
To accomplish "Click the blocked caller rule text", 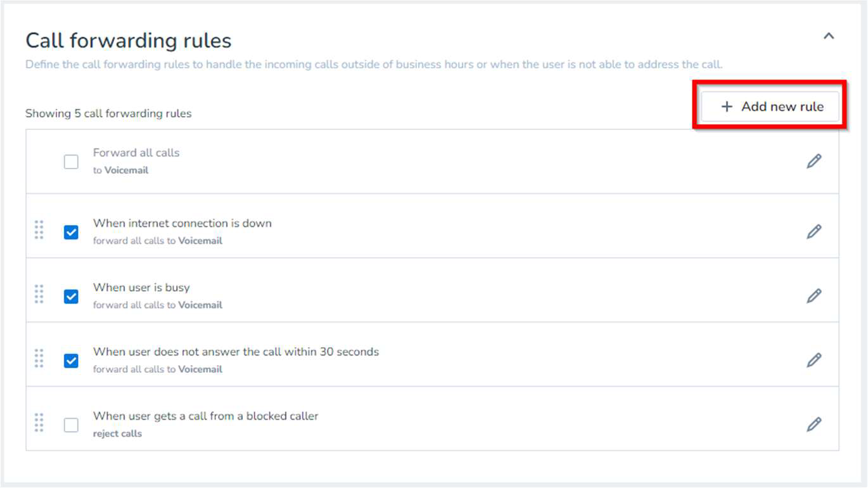I will [x=205, y=416].
